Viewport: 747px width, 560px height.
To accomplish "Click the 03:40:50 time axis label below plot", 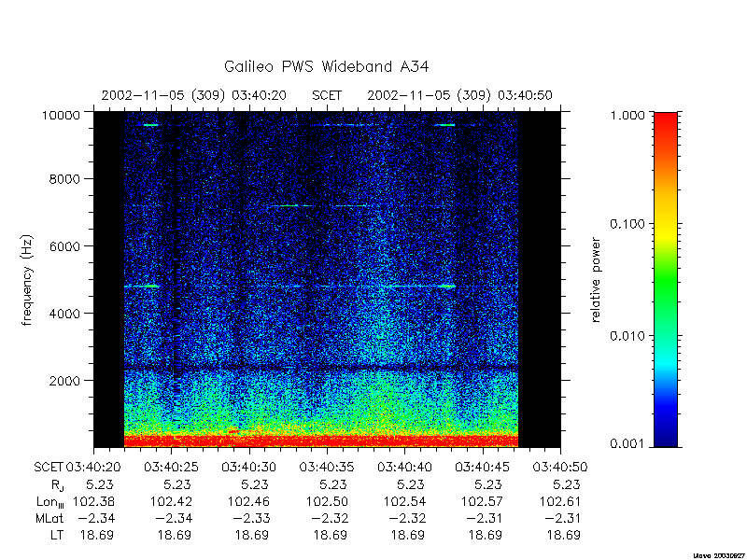I will 560,468.
